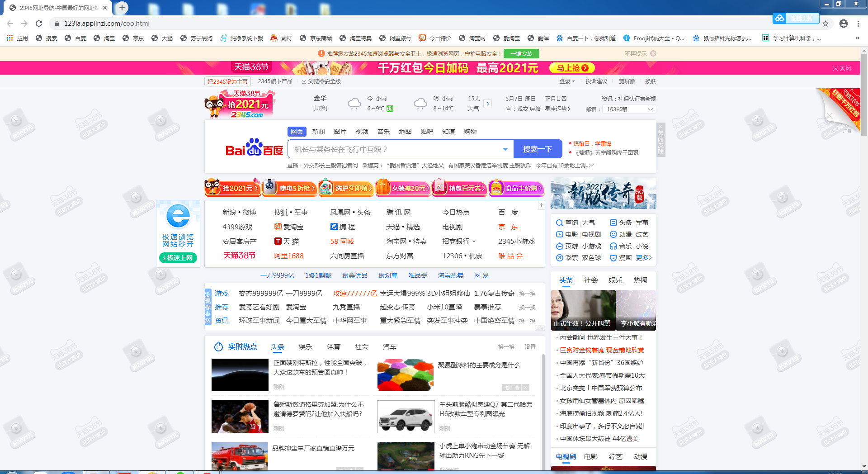Click the 页游 gamepad icon

click(x=559, y=246)
